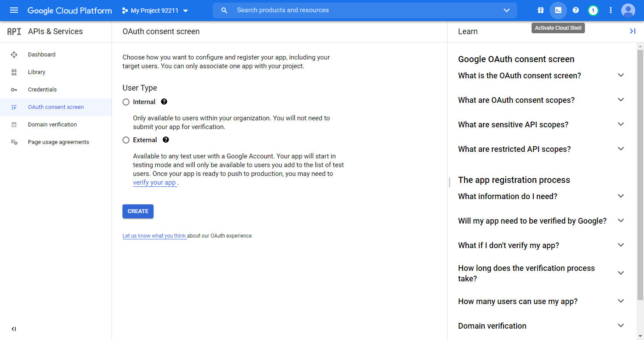Click the Domain verification checkbox icon
This screenshot has height=340, width=644.
point(14,125)
